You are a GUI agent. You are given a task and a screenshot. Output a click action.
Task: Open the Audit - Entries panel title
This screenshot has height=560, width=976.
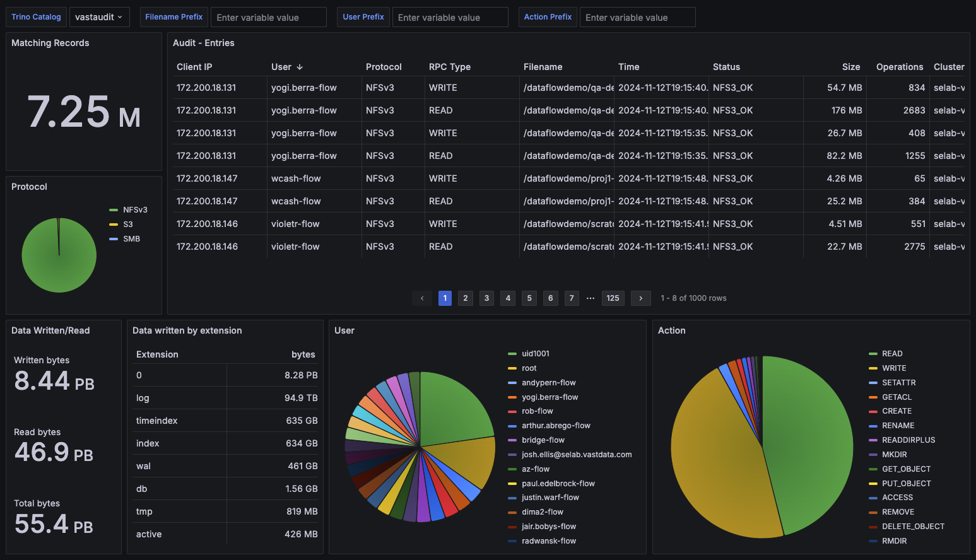(x=204, y=43)
